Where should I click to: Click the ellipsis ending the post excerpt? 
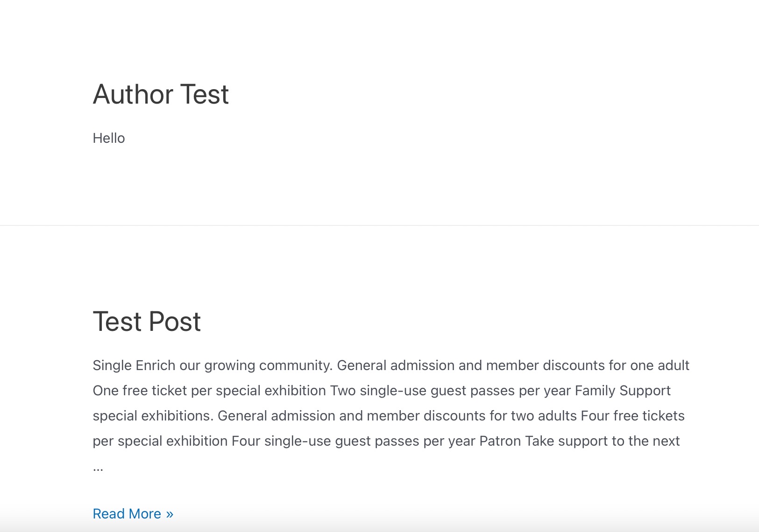tap(98, 468)
